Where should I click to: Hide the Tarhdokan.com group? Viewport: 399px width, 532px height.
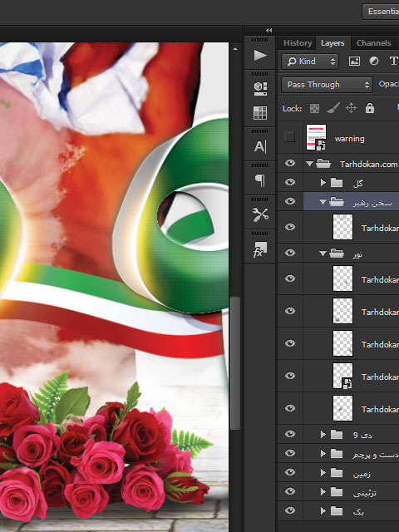(x=290, y=163)
